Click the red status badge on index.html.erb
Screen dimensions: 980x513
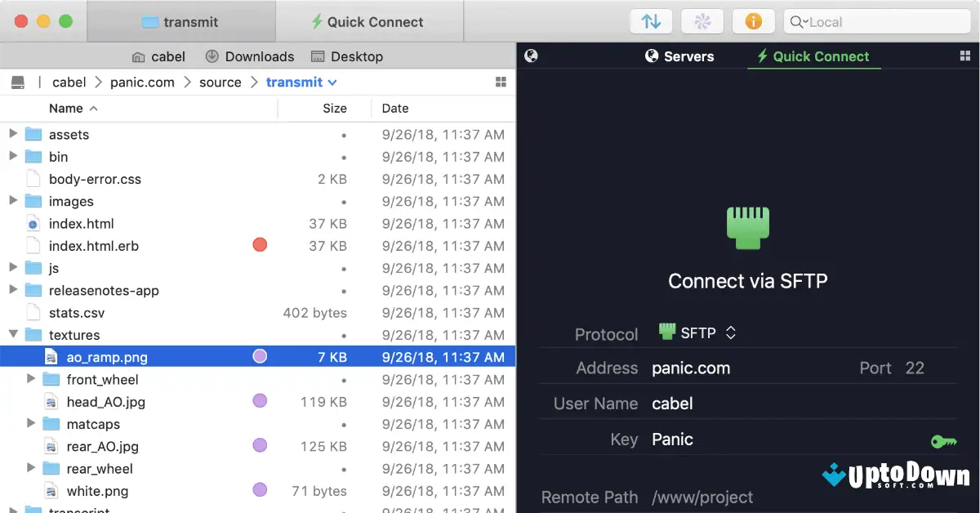[259, 244]
